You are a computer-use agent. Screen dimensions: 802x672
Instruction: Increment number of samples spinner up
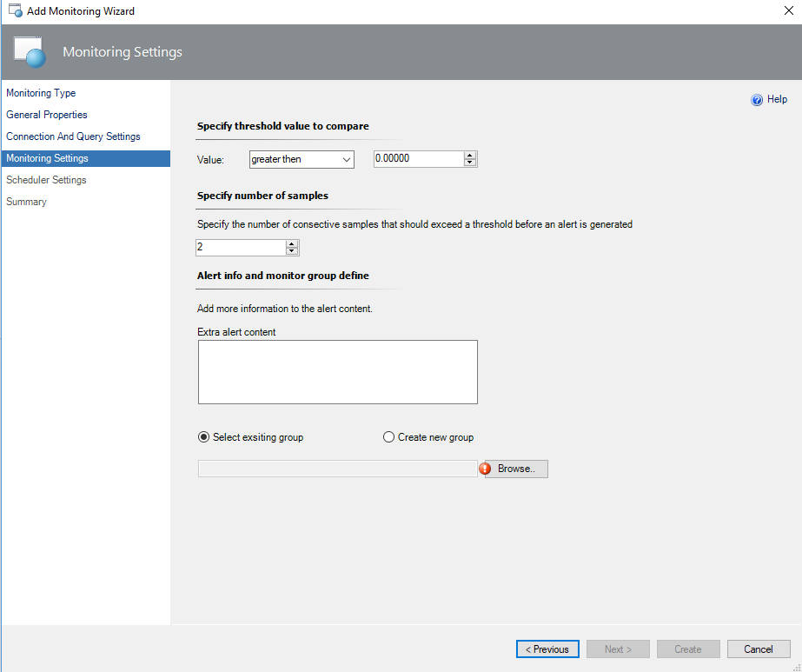292,244
